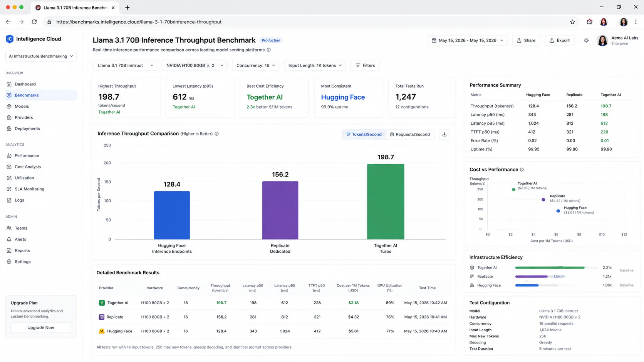
Task: Click the browser back arrow
Action: 8,22
